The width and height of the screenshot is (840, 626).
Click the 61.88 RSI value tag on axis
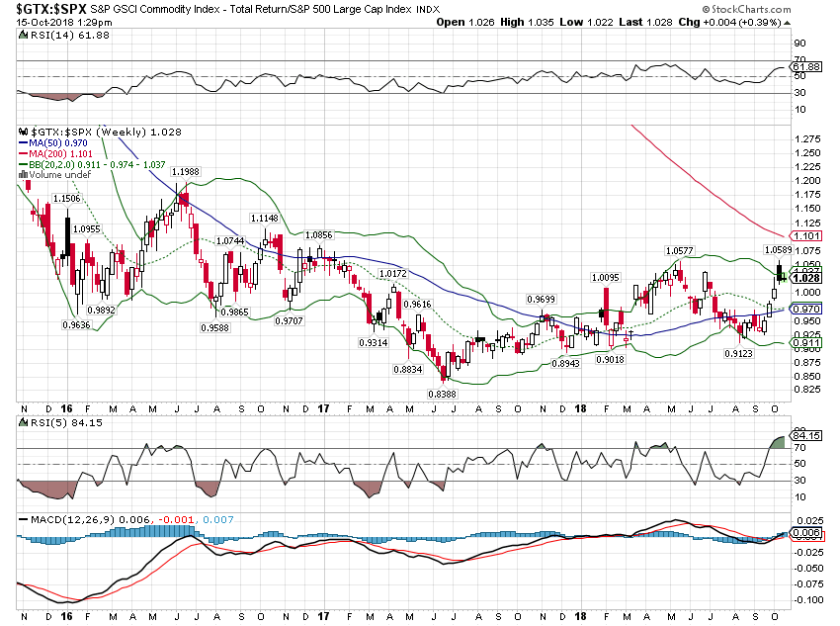click(806, 67)
